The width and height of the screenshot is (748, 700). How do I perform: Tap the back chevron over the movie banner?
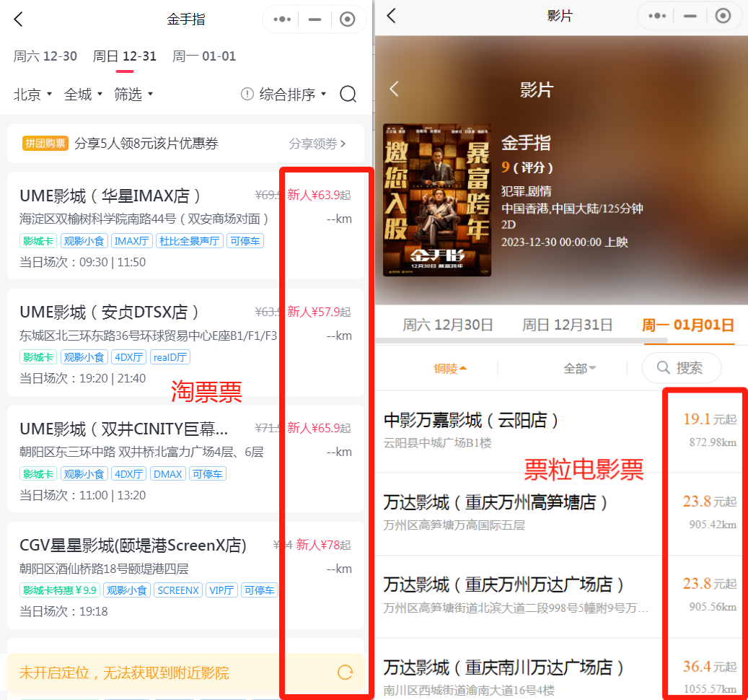394,89
